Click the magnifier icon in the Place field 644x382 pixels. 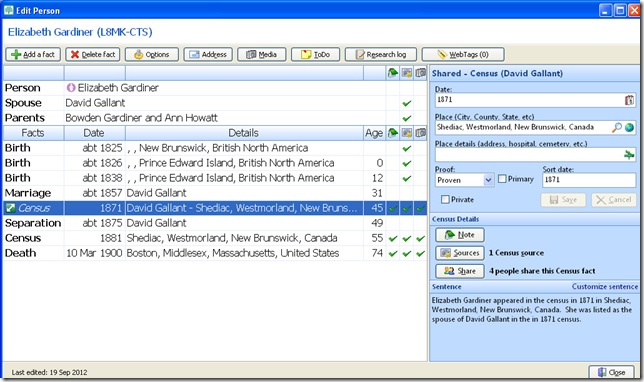click(616, 128)
